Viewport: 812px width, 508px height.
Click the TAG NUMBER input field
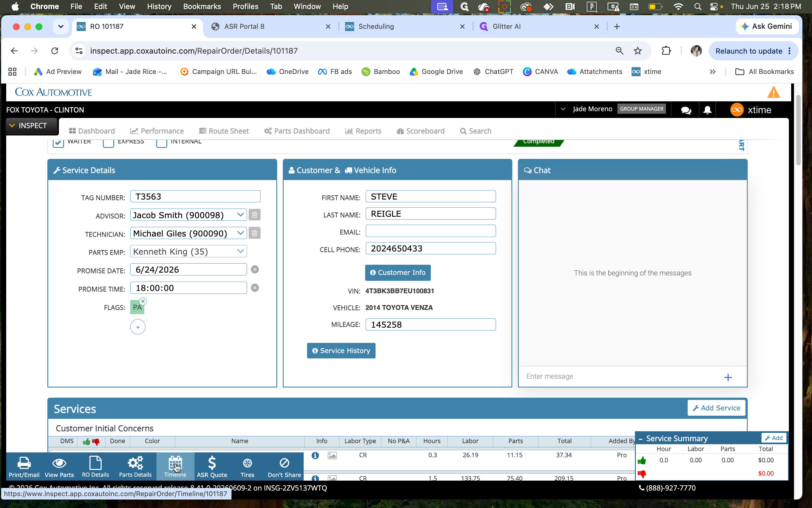195,196
